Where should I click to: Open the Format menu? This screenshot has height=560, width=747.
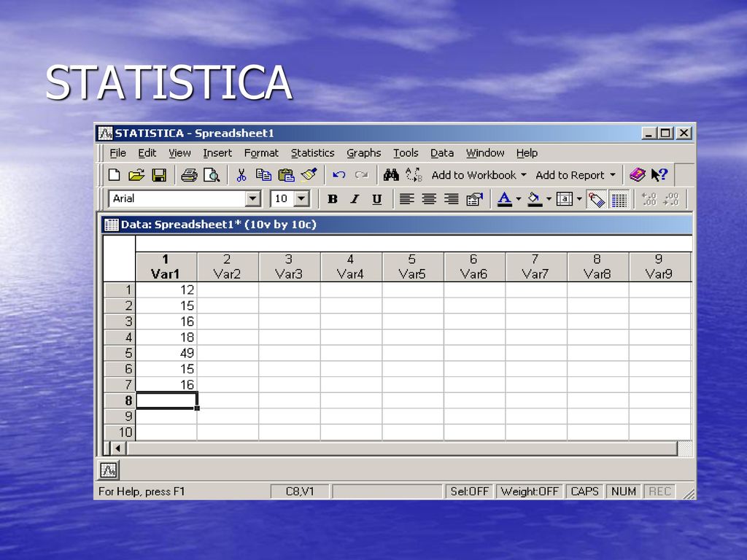[x=261, y=153]
